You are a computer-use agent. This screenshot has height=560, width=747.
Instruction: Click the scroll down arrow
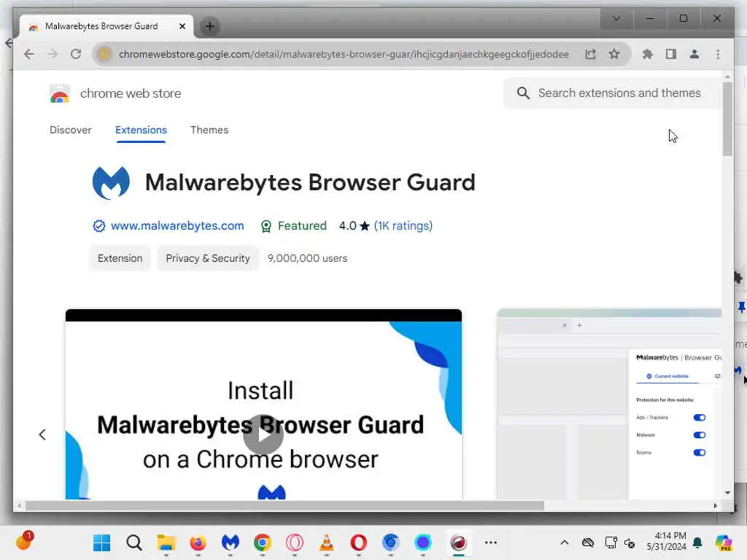(727, 493)
